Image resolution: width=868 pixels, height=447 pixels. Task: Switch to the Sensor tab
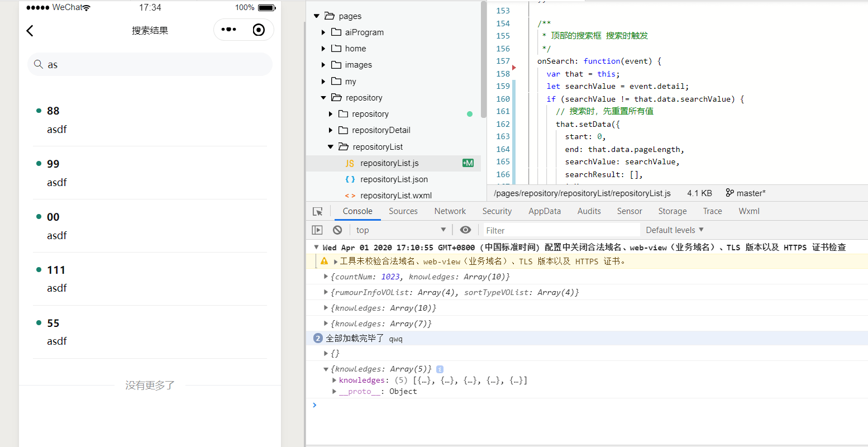(x=629, y=211)
